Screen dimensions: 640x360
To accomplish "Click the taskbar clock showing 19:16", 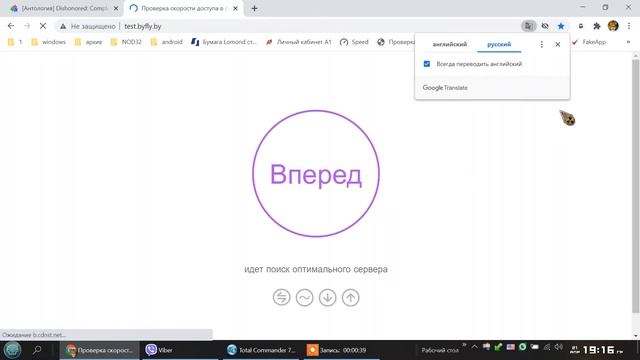I will (x=597, y=350).
